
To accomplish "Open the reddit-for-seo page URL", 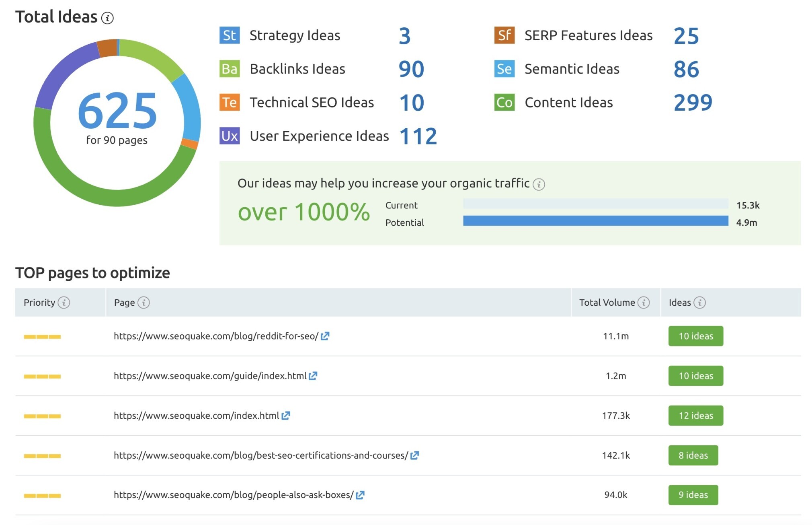I will point(216,336).
